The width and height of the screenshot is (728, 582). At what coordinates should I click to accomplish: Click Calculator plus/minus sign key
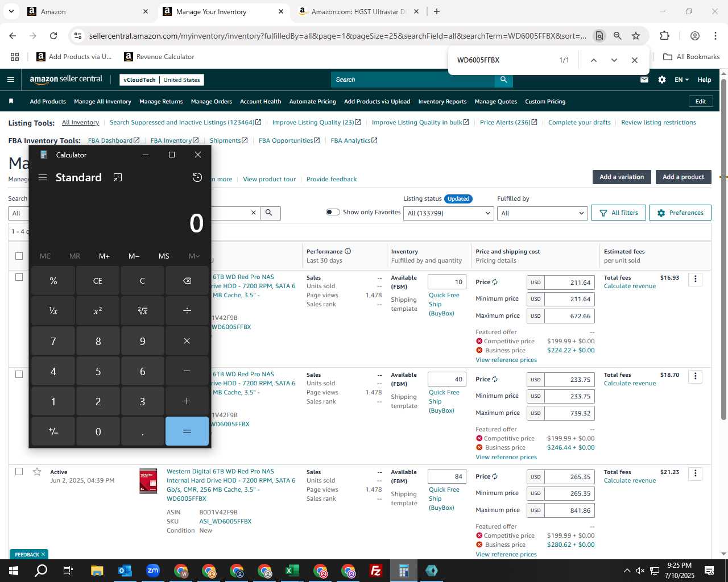click(53, 431)
